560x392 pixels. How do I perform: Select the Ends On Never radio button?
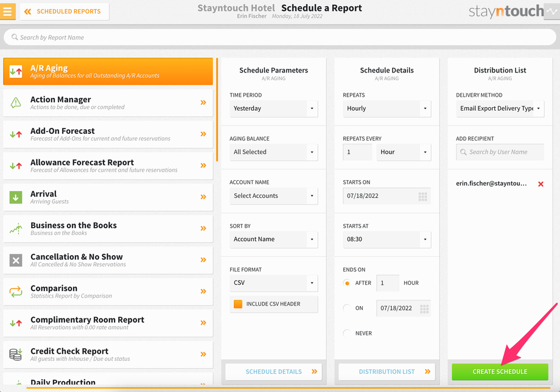pyautogui.click(x=347, y=333)
